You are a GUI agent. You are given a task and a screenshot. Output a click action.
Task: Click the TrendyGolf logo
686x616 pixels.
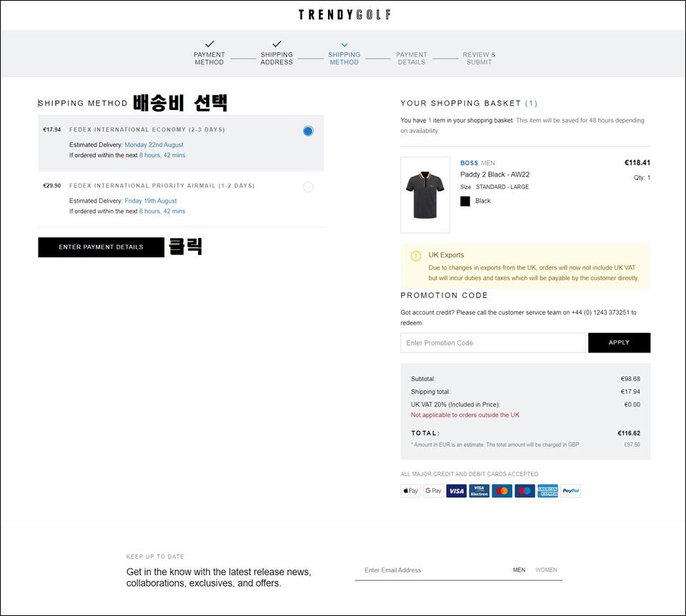click(344, 15)
